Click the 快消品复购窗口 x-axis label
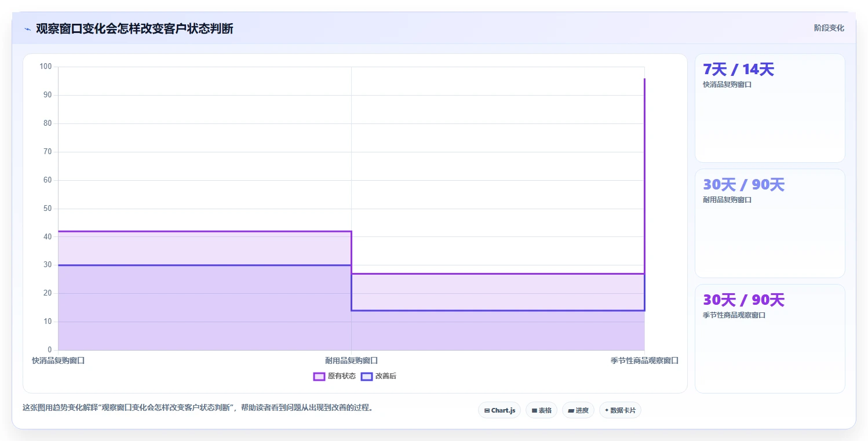Image resolution: width=868 pixels, height=441 pixels. point(59,360)
